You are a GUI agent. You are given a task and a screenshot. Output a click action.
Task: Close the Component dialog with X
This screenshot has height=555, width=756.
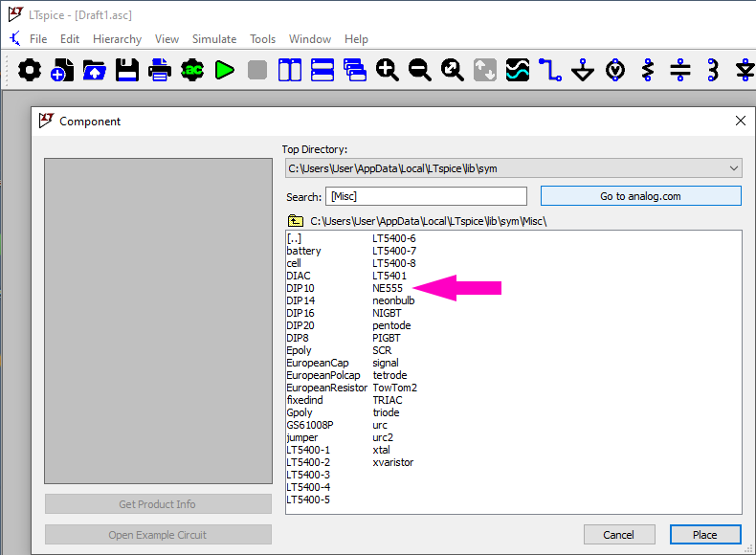tap(741, 121)
